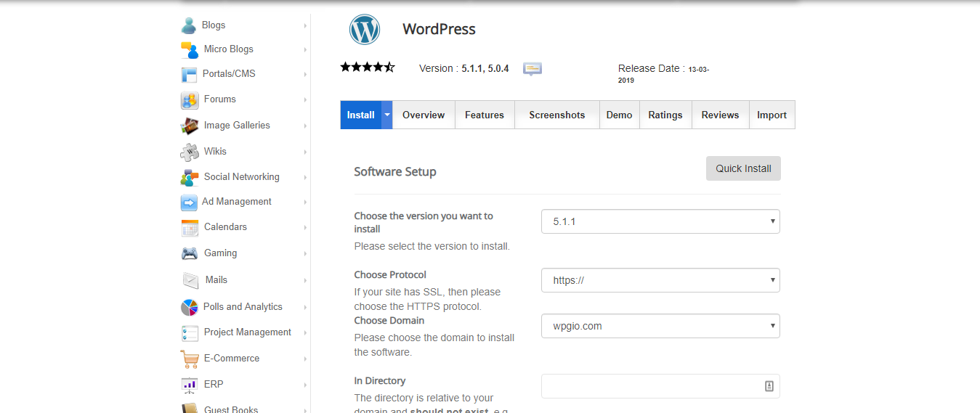Click the Wikis puzzle piece icon
Screen dimensions: 980x413
coord(190,152)
